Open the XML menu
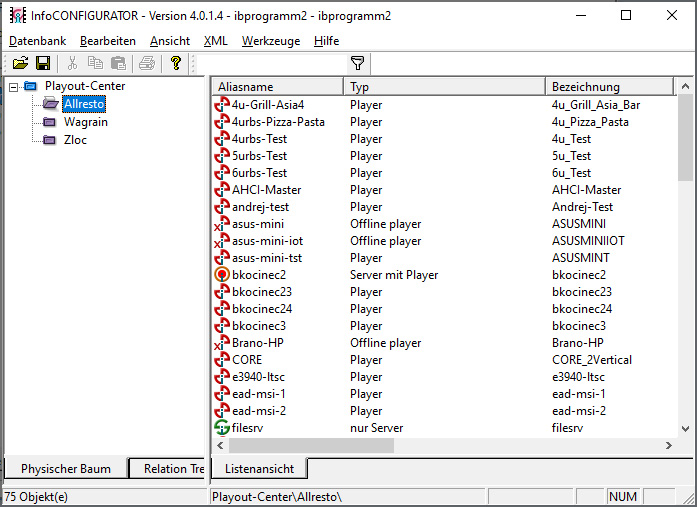 (x=216, y=41)
